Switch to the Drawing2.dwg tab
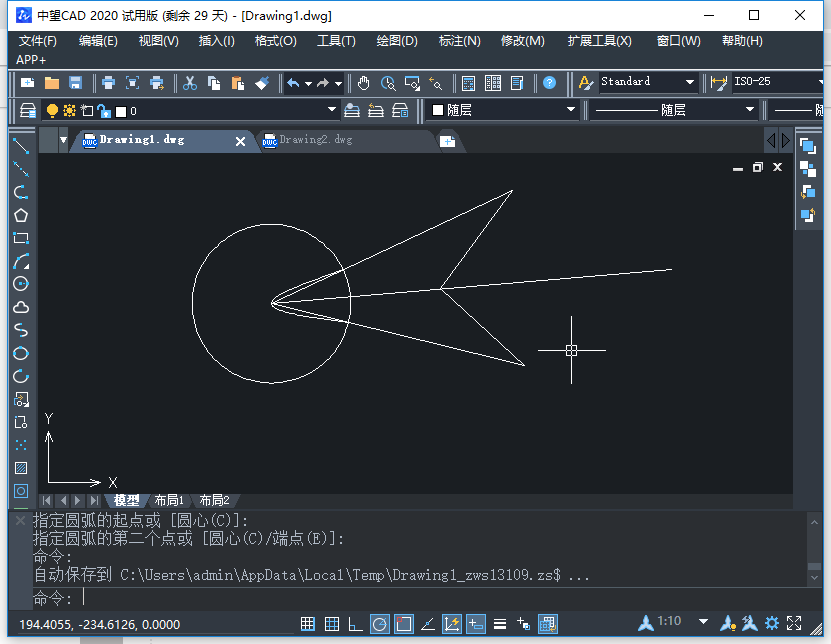Image resolution: width=831 pixels, height=644 pixels. point(316,141)
